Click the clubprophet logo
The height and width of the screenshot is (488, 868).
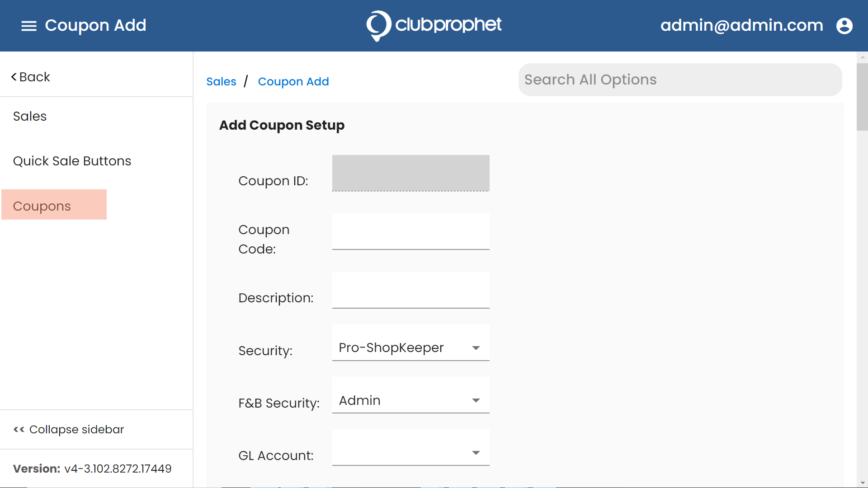coord(434,26)
